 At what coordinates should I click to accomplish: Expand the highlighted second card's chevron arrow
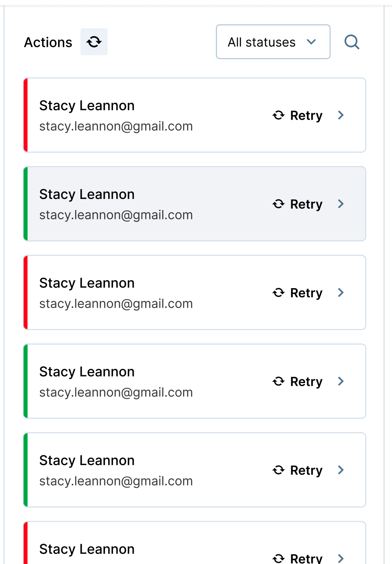pyautogui.click(x=341, y=204)
